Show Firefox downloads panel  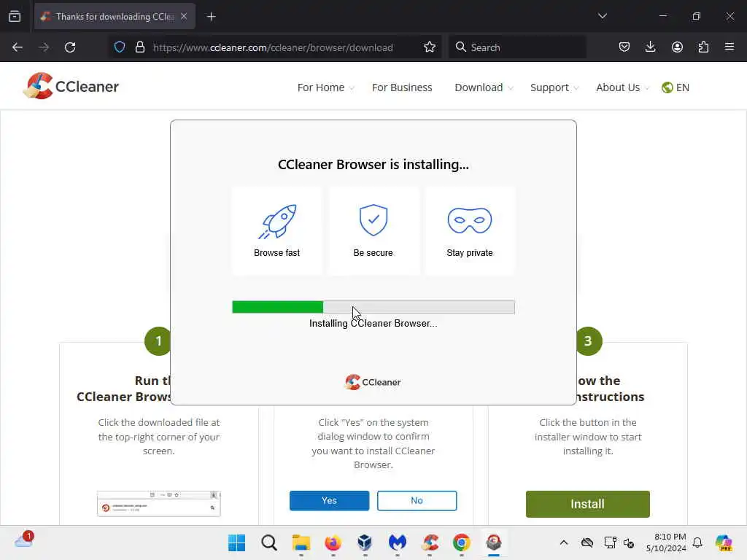coord(650,47)
